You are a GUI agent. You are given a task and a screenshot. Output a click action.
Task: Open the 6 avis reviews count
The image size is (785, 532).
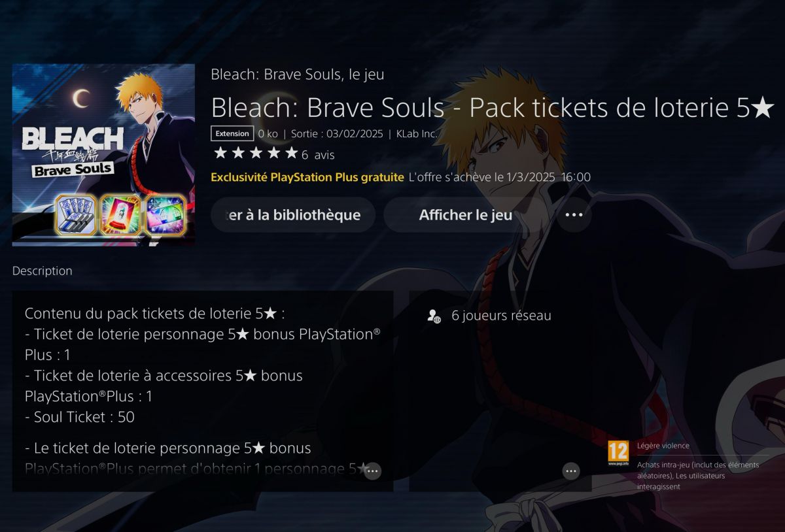pos(318,155)
